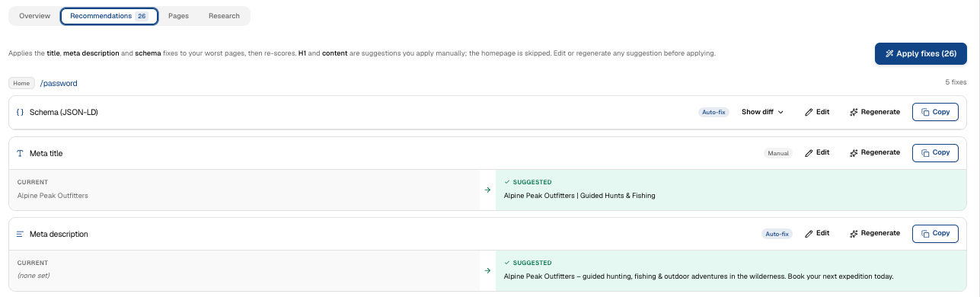Regenerate the Meta title suggestion
The width and height of the screenshot is (980, 297).
(x=875, y=152)
